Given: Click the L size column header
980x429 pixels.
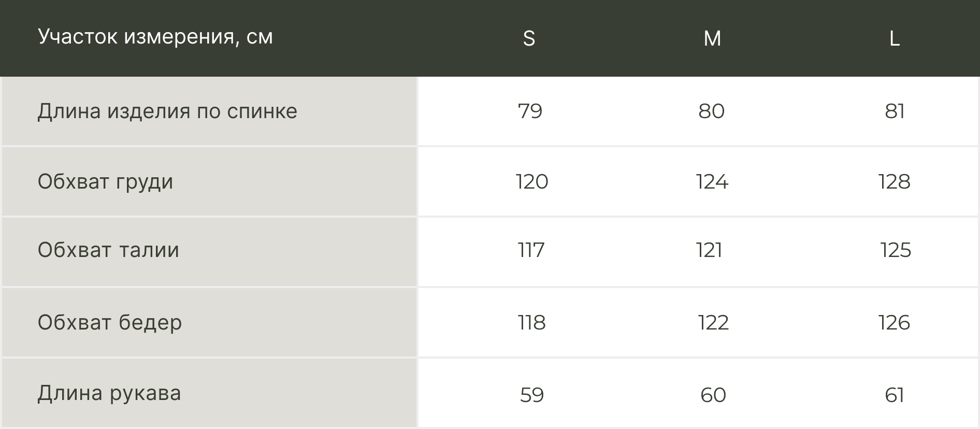Looking at the screenshot, I should [x=895, y=38].
